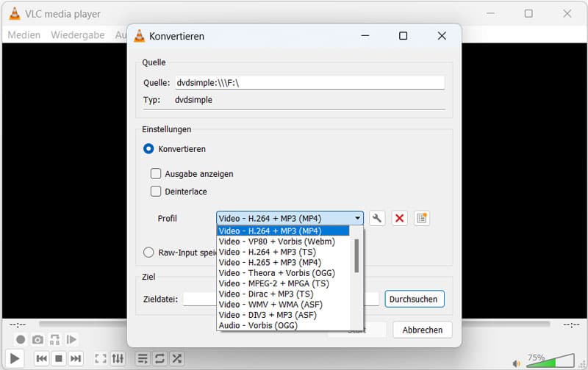588x370 pixels.
Task: Close the VLC media player main window
Action: coord(567,13)
